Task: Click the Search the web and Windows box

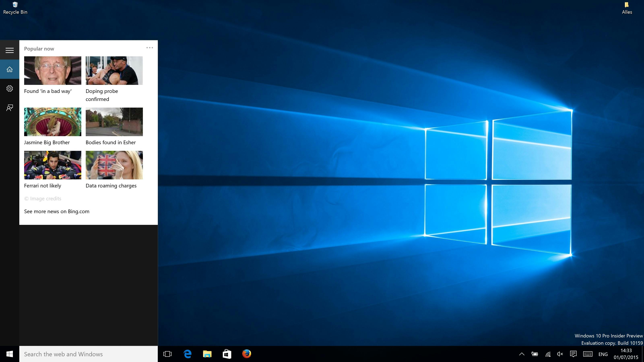Action: (x=89, y=354)
